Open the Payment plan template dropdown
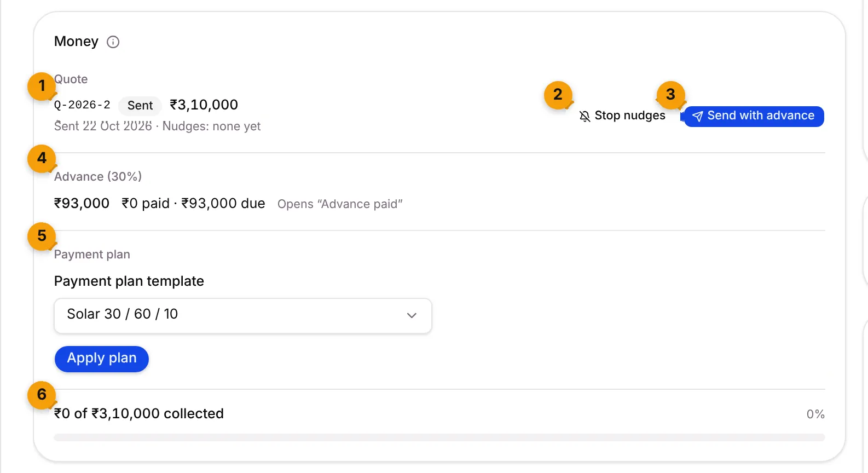The image size is (868, 473). (243, 315)
